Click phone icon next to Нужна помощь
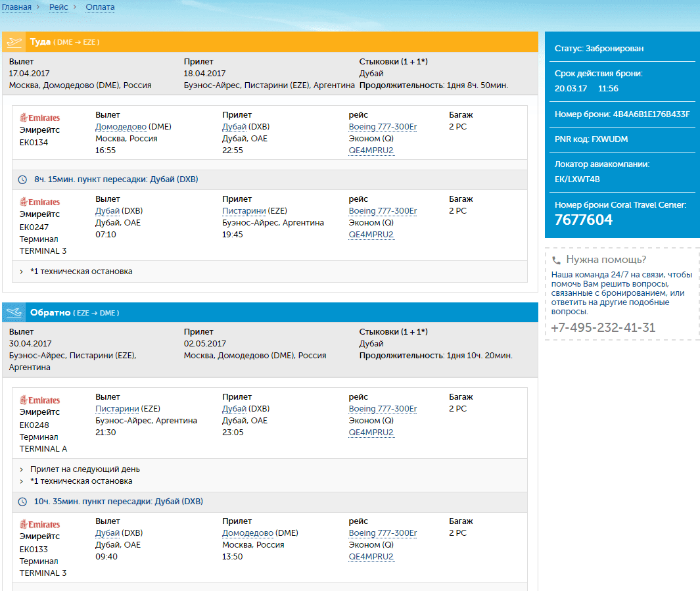 click(x=556, y=260)
